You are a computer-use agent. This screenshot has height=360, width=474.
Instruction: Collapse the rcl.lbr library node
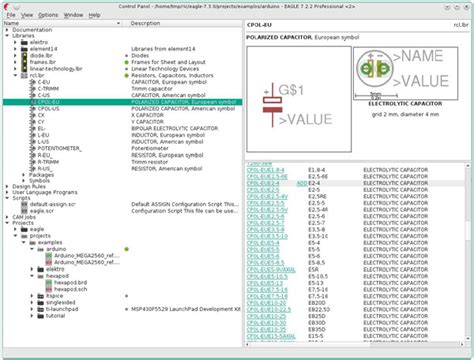point(15,76)
